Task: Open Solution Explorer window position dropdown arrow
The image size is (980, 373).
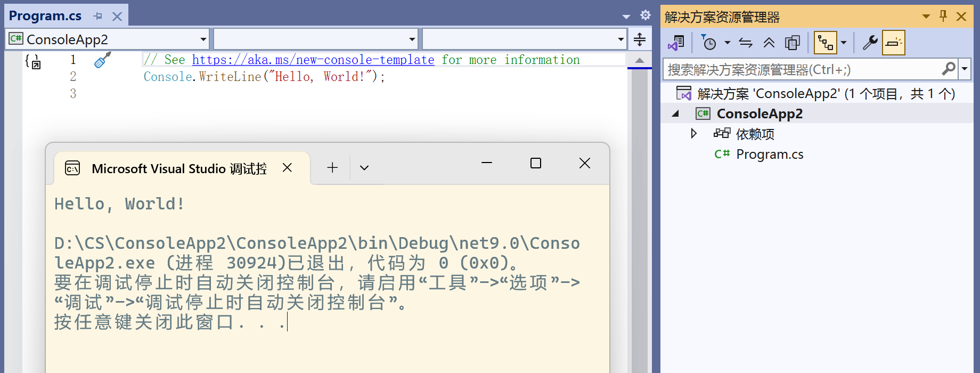Action: click(x=926, y=17)
